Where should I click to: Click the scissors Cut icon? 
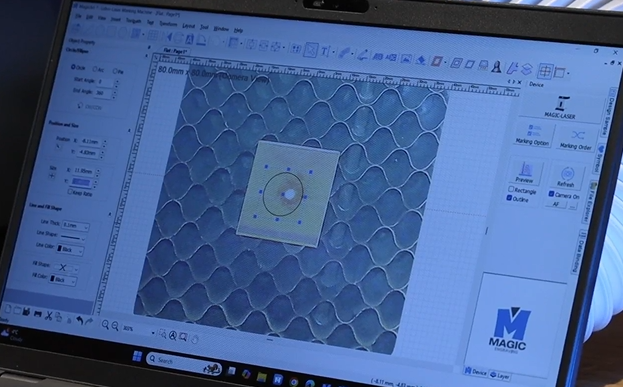tap(48, 316)
